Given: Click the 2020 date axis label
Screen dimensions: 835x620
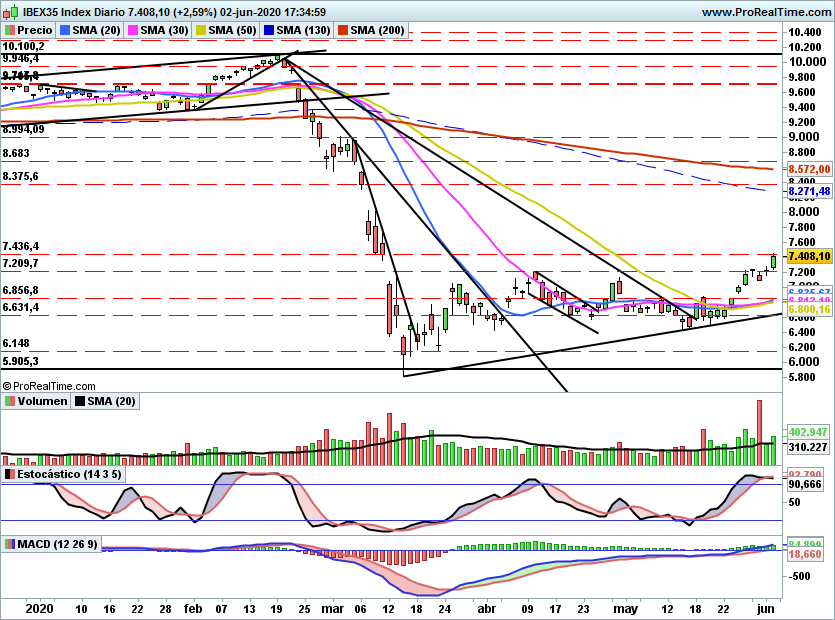Looking at the screenshot, I should coord(39,609).
